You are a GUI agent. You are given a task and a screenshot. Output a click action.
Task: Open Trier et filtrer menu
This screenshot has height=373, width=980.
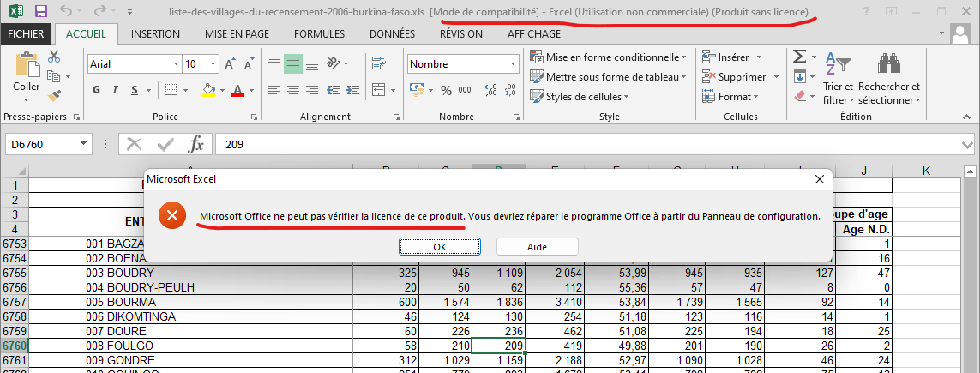(839, 78)
